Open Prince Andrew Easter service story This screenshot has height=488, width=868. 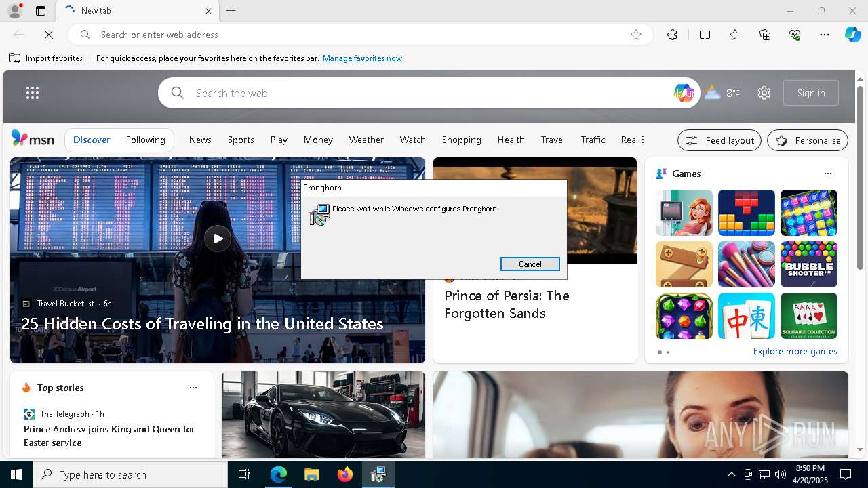(109, 436)
